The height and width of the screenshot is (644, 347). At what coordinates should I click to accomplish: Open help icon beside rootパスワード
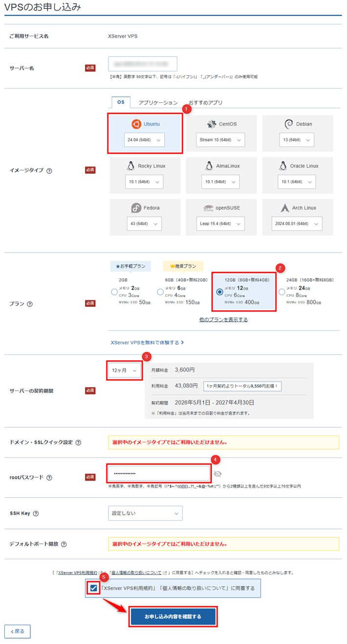pos(49,478)
